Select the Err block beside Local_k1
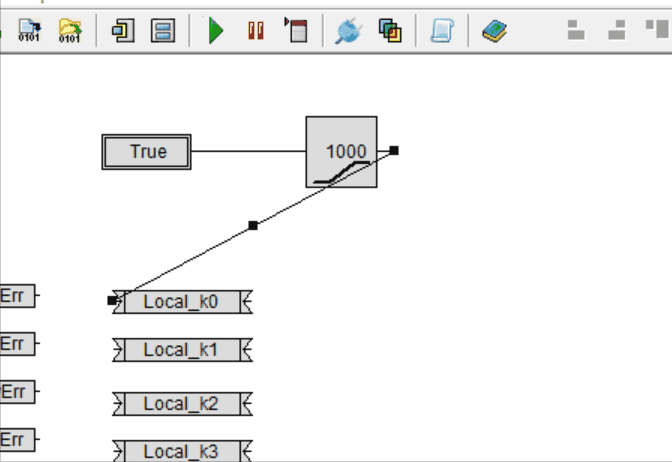 pos(17,344)
